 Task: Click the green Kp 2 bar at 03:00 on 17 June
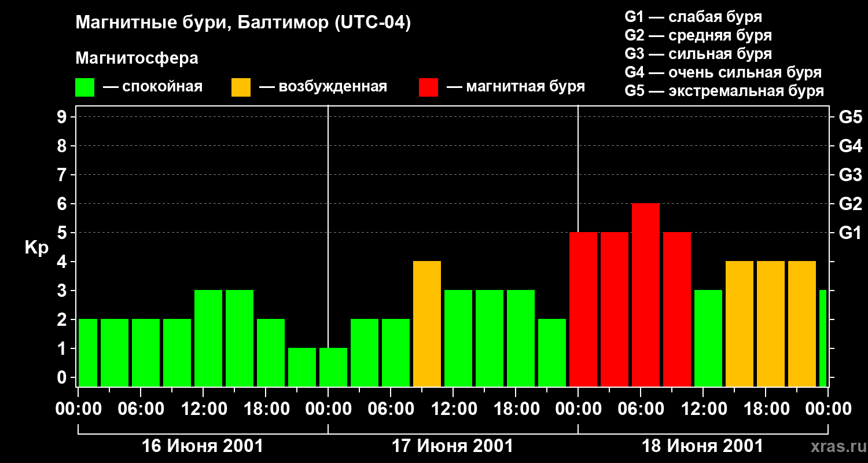(365, 352)
